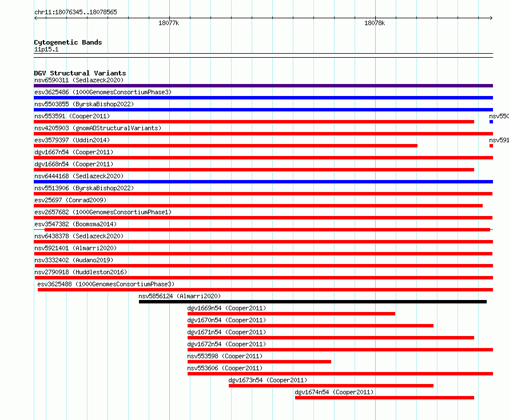Click the red bar under nsv553598
The width and height of the screenshot is (509, 420).
259,362
